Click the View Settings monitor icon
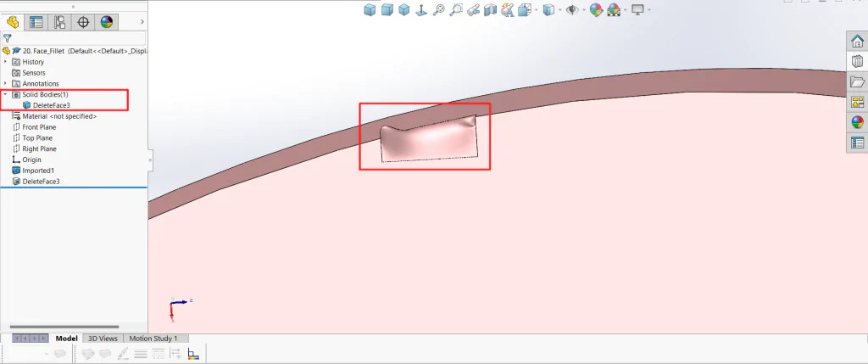 pos(638,9)
